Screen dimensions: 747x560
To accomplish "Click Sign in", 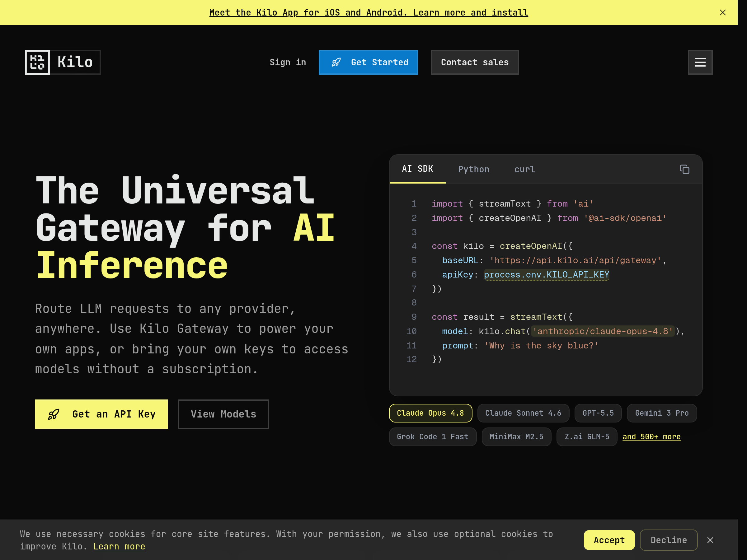I will pyautogui.click(x=288, y=62).
